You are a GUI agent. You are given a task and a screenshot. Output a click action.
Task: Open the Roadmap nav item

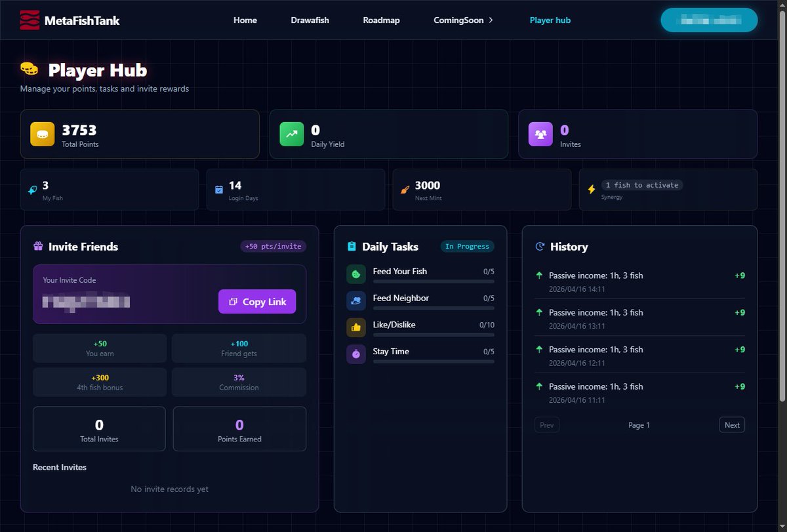point(381,20)
